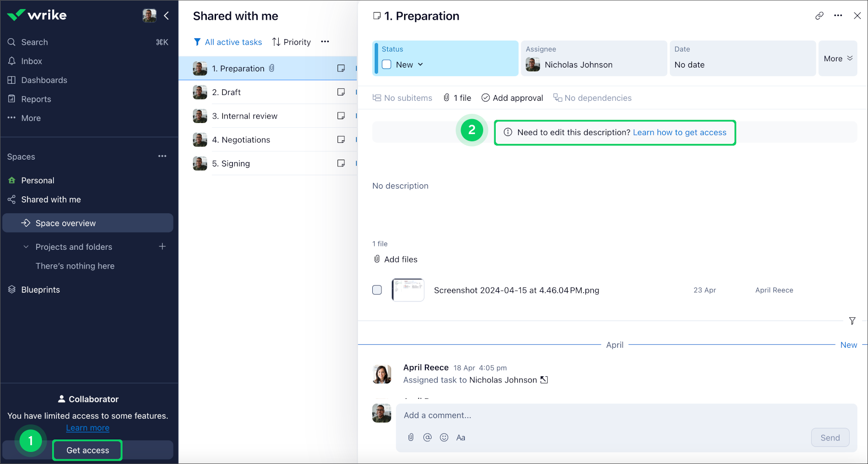Mention someone using the @ icon

coord(427,437)
